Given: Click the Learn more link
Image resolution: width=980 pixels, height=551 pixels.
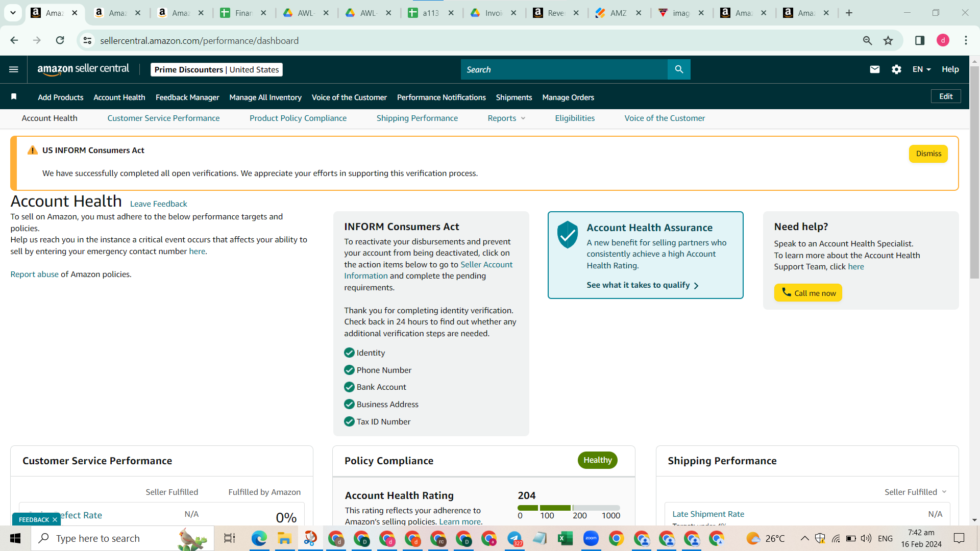Looking at the screenshot, I should [460, 521].
